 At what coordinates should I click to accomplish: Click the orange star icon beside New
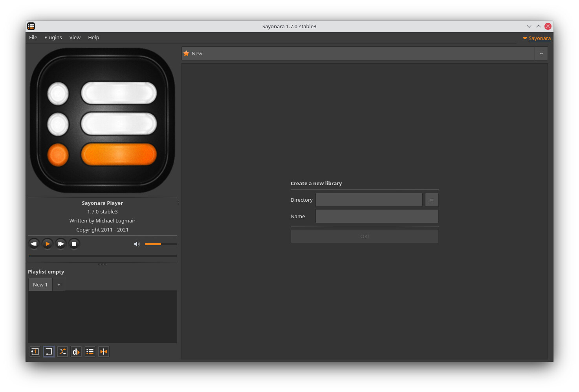coord(186,53)
